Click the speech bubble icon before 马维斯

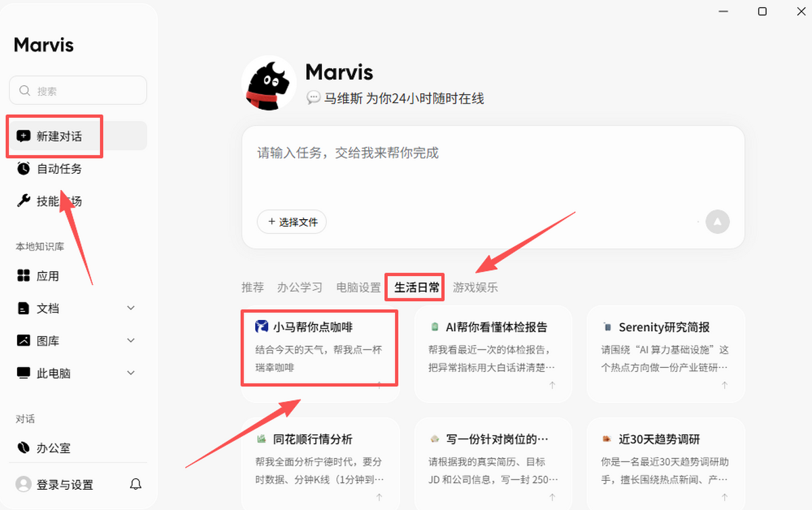[x=313, y=98]
